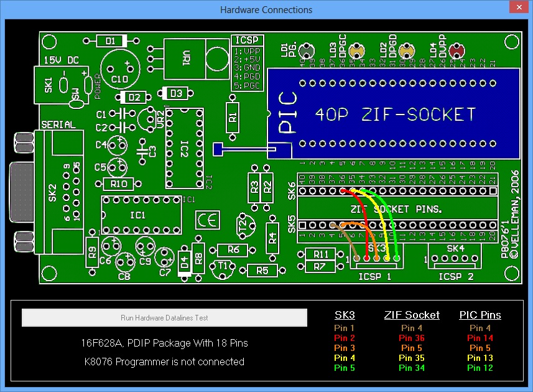Screen dimensions: 533x392
Task: Select the C10 capacitor
Action: coord(120,69)
